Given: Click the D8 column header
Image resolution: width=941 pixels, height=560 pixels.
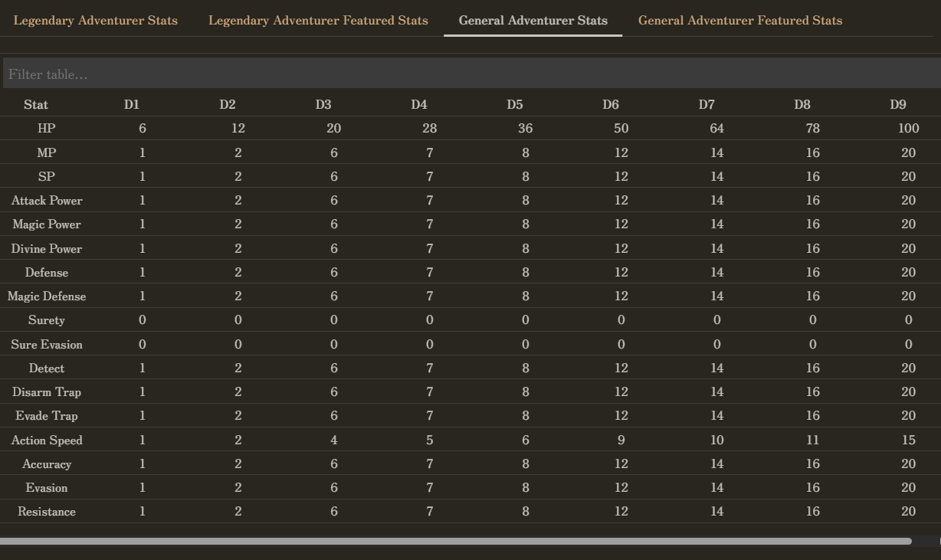Looking at the screenshot, I should [802, 105].
